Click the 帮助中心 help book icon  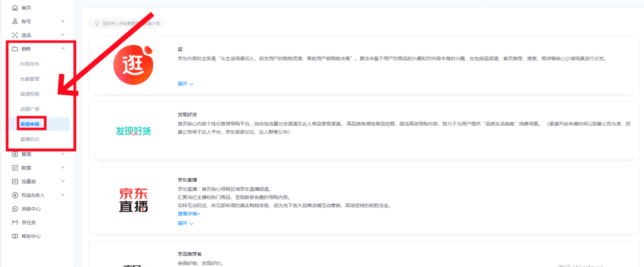pos(15,237)
